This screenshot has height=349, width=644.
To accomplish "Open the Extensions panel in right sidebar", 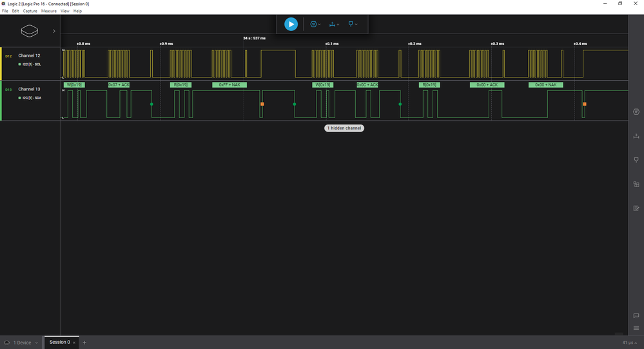I will 636,184.
